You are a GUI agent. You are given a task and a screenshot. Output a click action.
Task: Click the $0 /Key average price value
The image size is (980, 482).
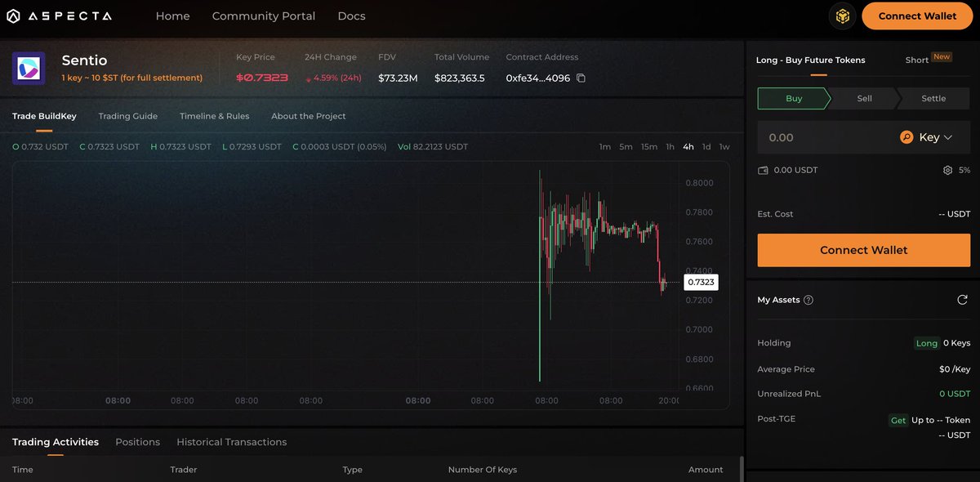(x=955, y=369)
